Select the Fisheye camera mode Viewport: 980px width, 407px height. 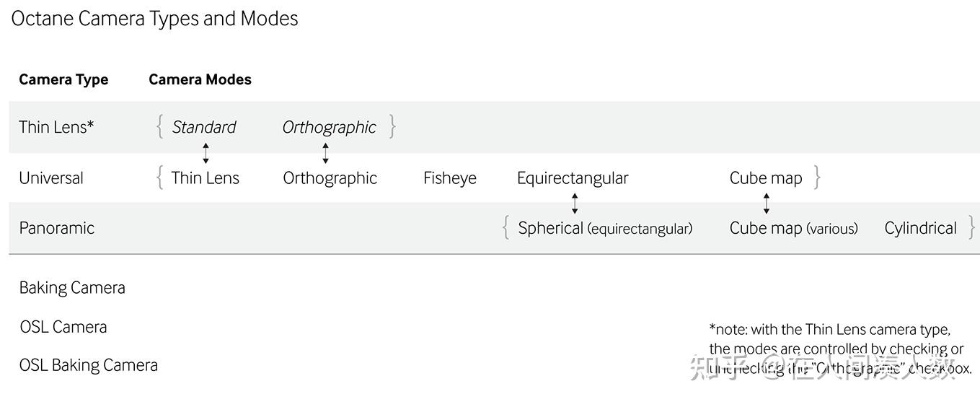pyautogui.click(x=449, y=178)
